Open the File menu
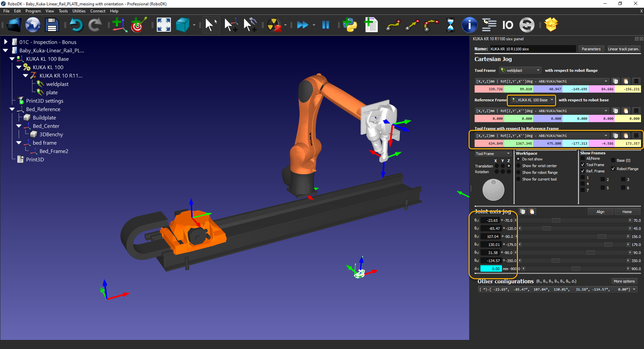 (x=6, y=11)
